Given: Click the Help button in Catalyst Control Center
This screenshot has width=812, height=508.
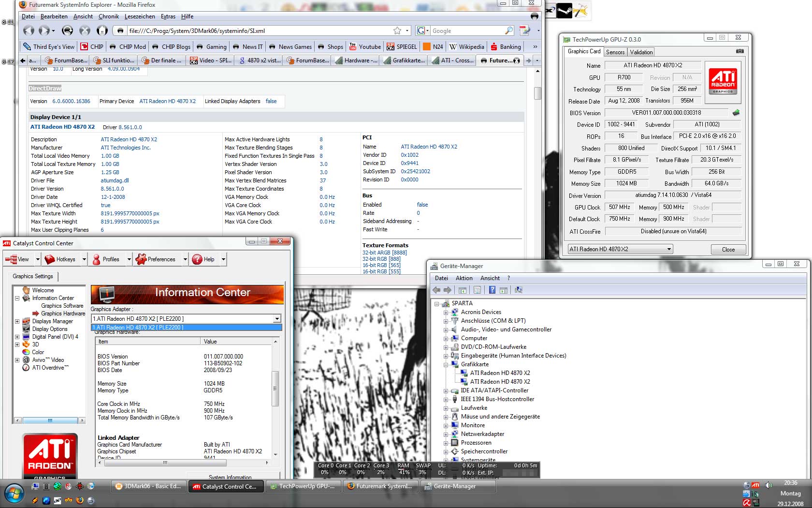Looking at the screenshot, I should coord(203,259).
